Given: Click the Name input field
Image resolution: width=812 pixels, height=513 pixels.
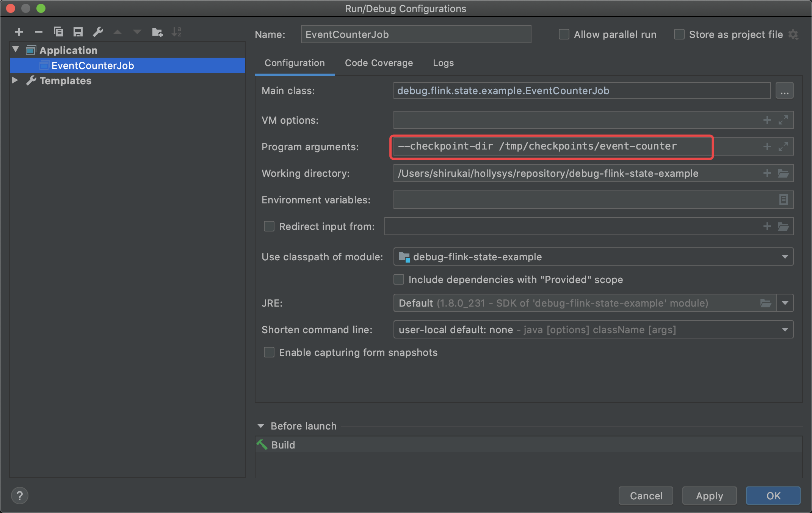Looking at the screenshot, I should click(x=416, y=35).
